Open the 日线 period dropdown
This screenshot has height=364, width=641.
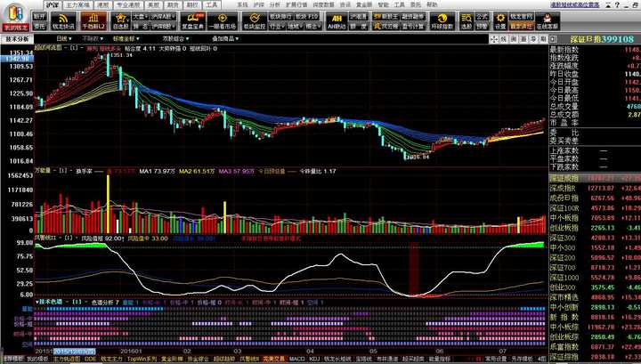(x=64, y=39)
